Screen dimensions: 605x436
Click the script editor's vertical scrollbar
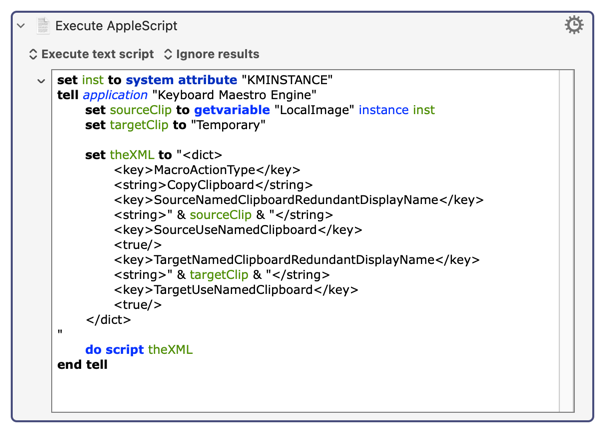(x=566, y=241)
